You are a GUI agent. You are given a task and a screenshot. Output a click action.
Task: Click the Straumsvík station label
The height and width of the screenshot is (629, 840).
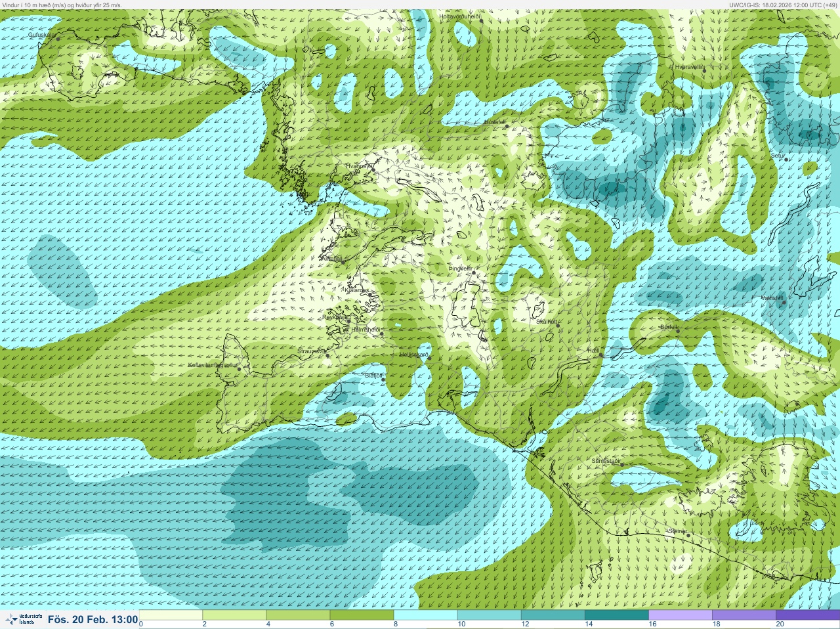pos(312,351)
